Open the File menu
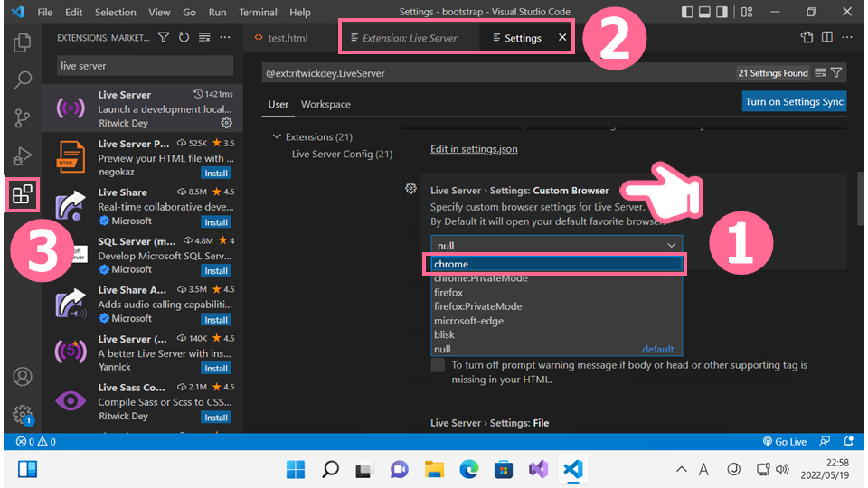868x488 pixels. tap(45, 12)
